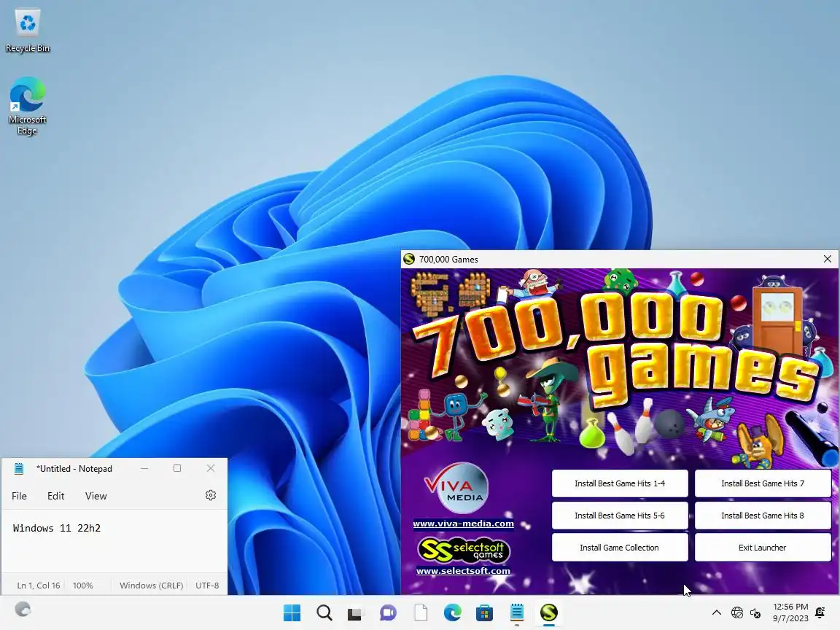Open the Windows Start menu
The height and width of the screenshot is (630, 840).
(292, 612)
